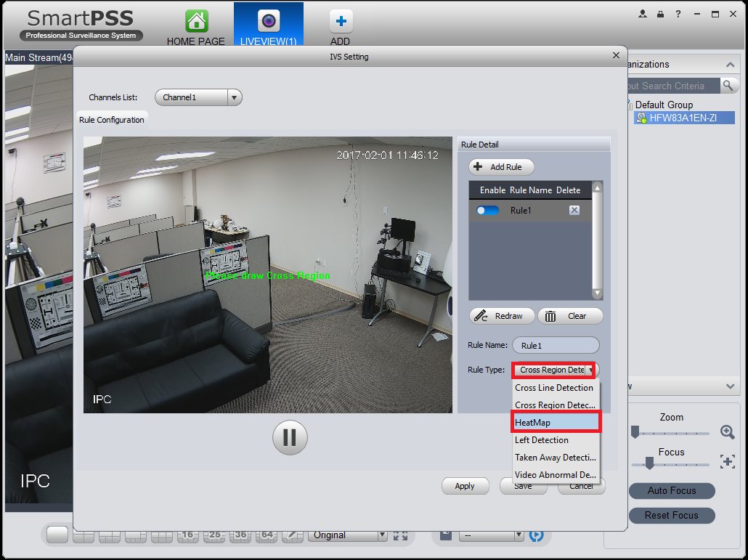Select the LIVEVIEW camera icon tab
Viewport: 748px width, 560px height.
click(269, 21)
